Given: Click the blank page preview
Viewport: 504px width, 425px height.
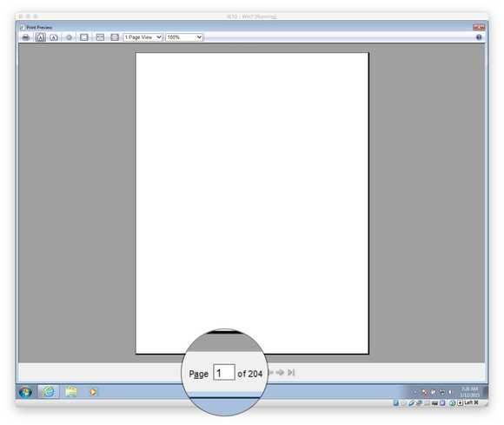Looking at the screenshot, I should (252, 203).
